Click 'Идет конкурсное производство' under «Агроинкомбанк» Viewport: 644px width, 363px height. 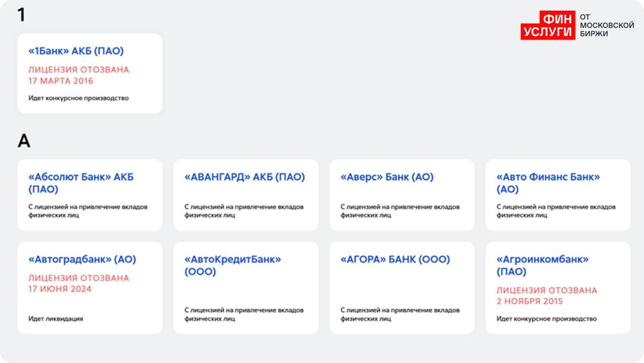tap(546, 319)
